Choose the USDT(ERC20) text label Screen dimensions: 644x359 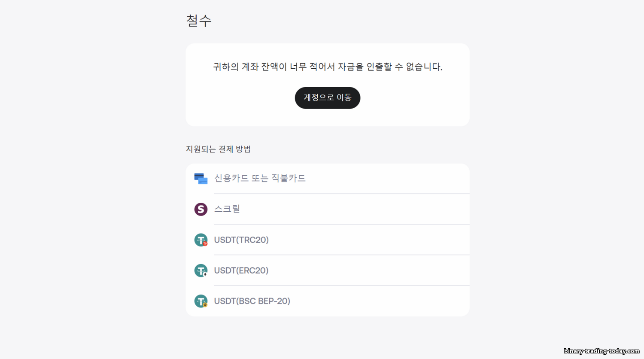[241, 271]
